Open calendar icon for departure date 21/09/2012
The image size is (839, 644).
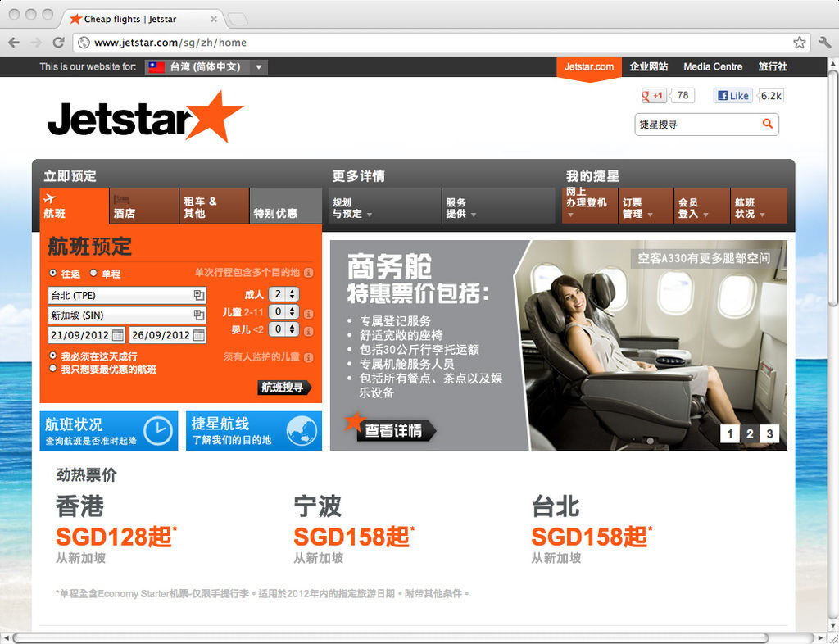tap(118, 335)
